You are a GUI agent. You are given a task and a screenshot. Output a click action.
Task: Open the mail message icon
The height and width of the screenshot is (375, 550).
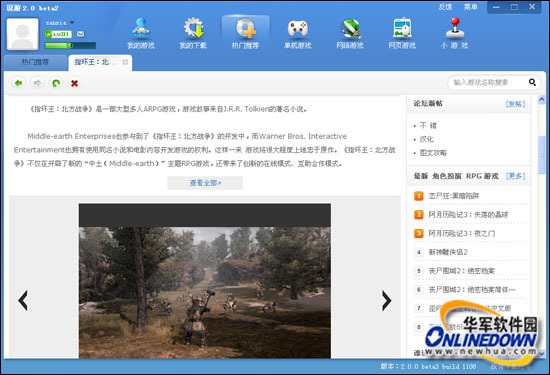tap(81, 34)
